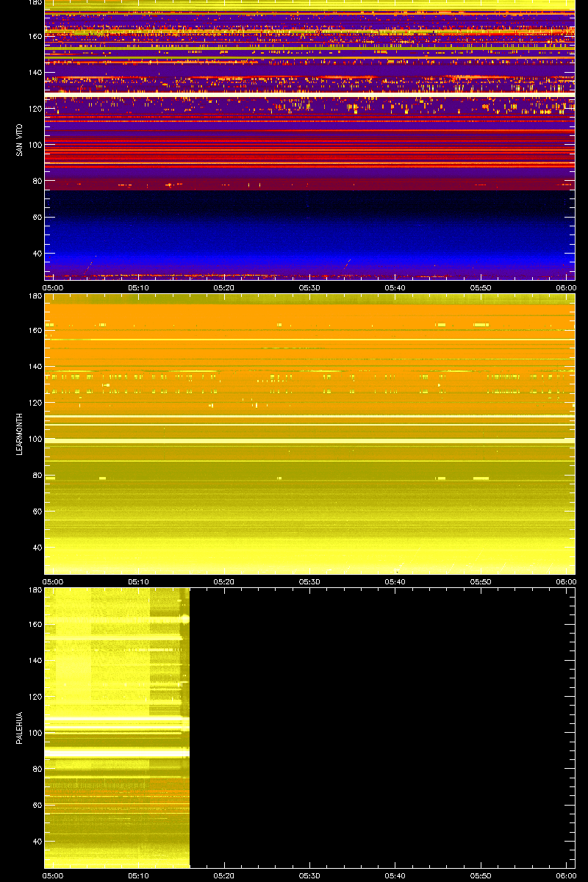Viewport: 588px width, 882px height.
Task: Choose the 05:20 tick under Palehua panel
Action: click(224, 875)
